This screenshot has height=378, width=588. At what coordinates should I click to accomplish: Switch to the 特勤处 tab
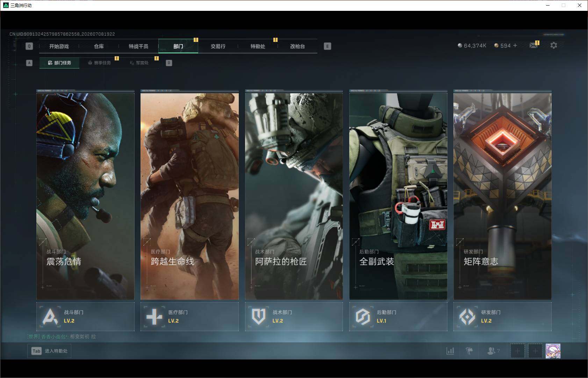click(x=258, y=46)
